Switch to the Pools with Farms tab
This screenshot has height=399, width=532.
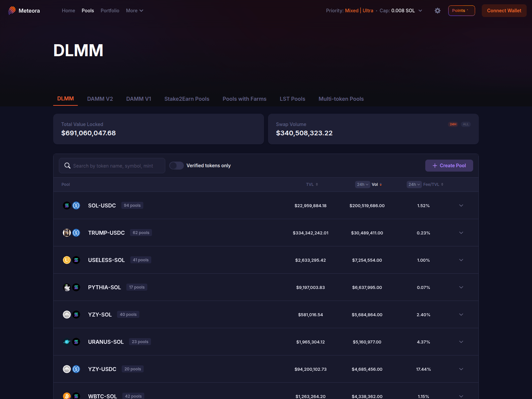pos(244,99)
